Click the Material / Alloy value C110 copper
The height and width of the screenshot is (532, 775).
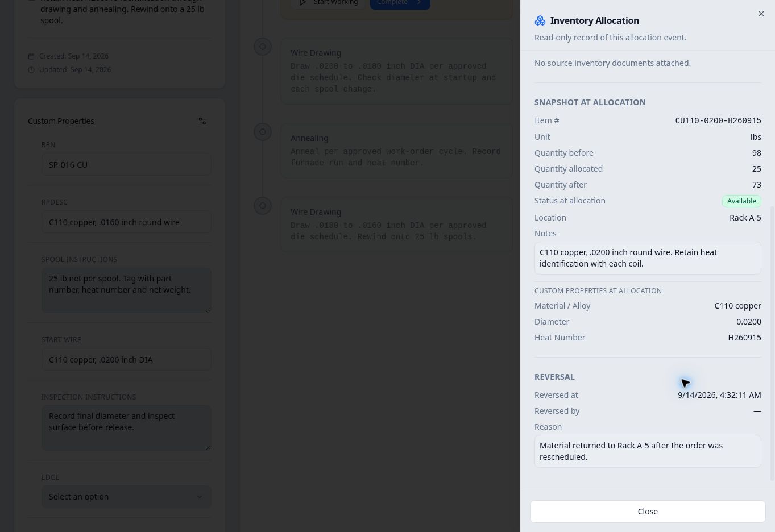coord(737,306)
